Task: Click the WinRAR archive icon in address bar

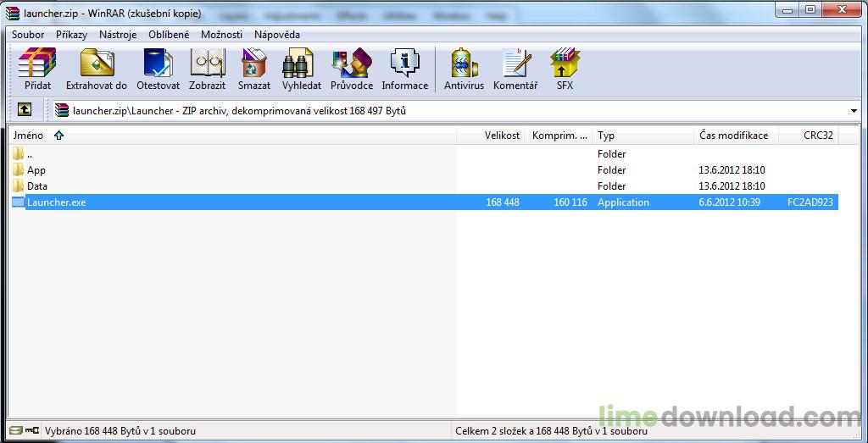Action: (62, 110)
